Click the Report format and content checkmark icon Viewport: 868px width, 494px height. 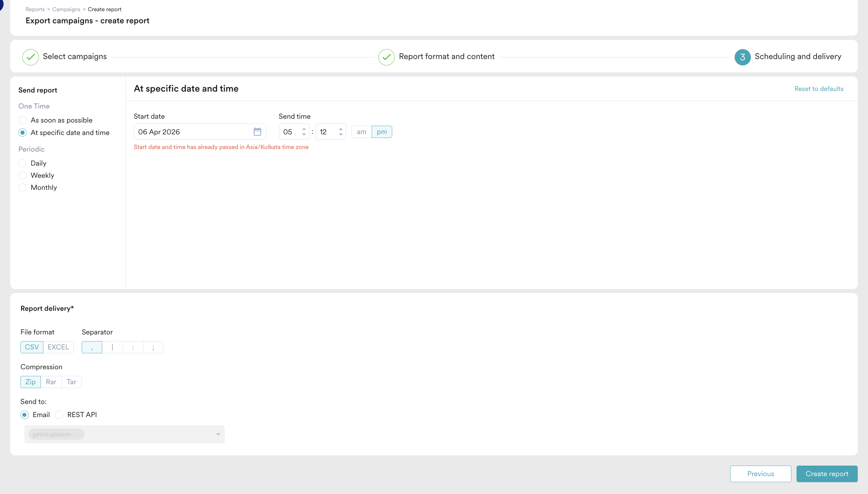[386, 57]
